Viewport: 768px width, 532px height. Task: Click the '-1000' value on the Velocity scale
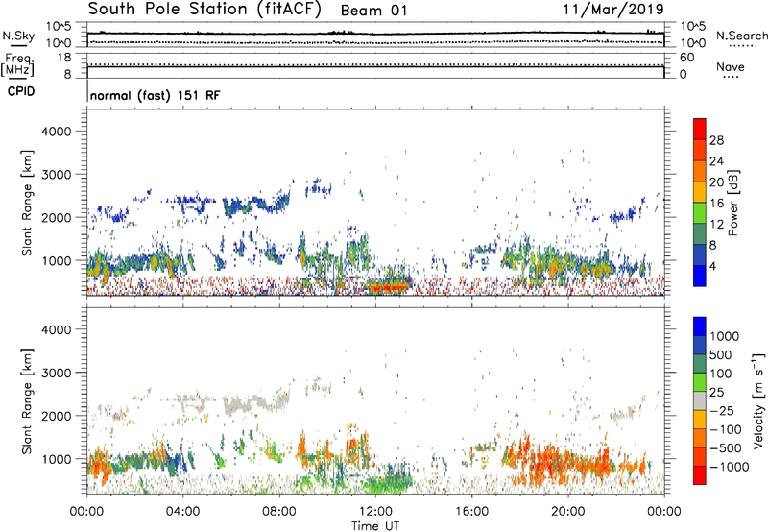(x=729, y=467)
